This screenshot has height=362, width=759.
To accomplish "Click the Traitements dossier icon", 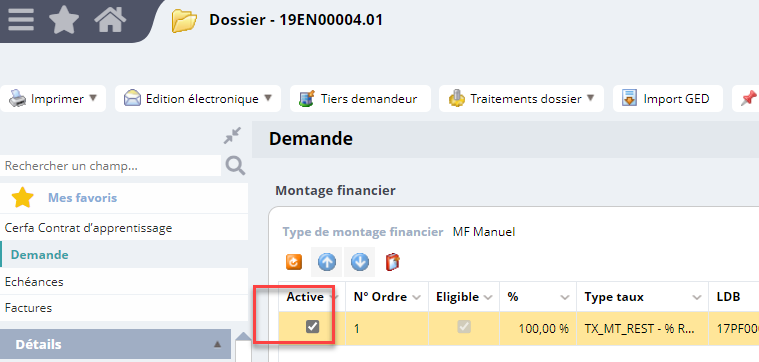I will point(456,99).
